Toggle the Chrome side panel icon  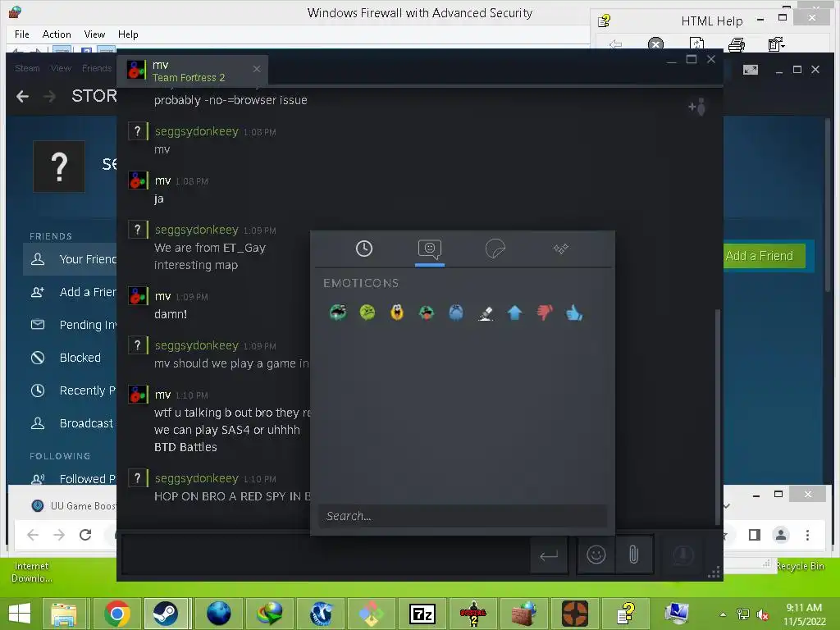click(x=755, y=535)
